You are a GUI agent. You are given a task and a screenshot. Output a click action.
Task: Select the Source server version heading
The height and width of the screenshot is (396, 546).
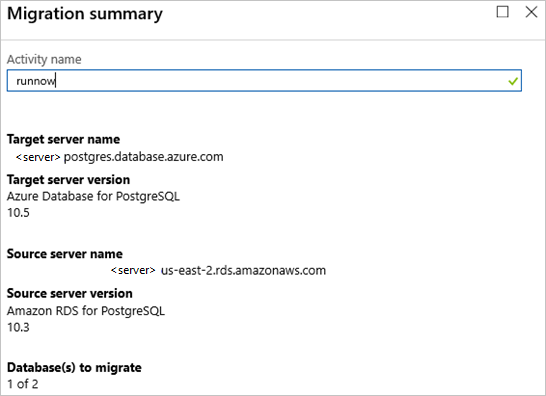70,294
